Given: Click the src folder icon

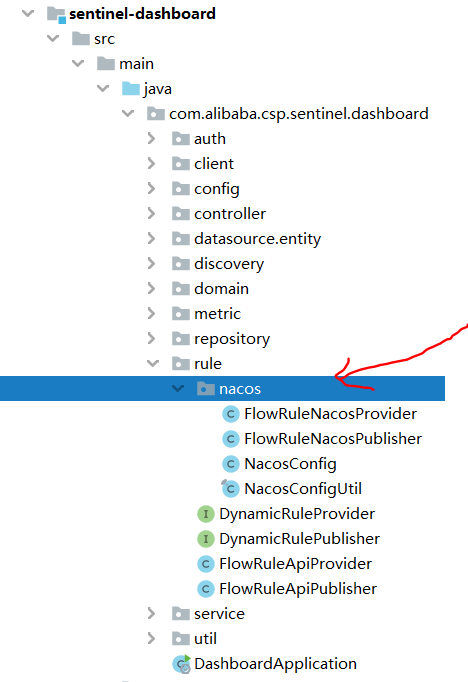Looking at the screenshot, I should click(x=81, y=39).
